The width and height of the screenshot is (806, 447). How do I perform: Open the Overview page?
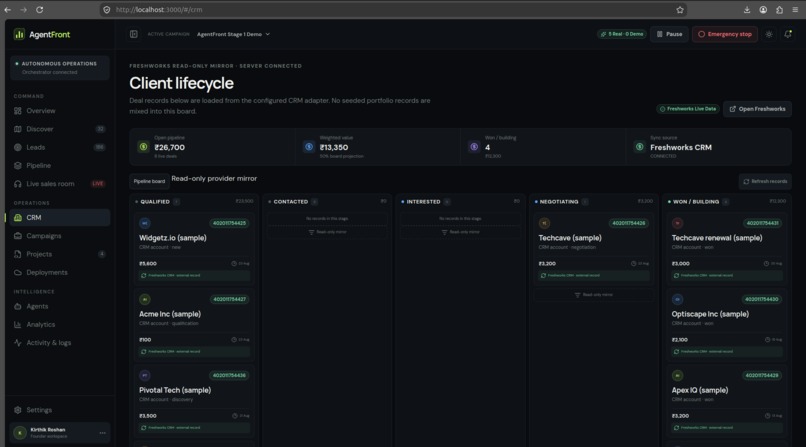pyautogui.click(x=41, y=111)
